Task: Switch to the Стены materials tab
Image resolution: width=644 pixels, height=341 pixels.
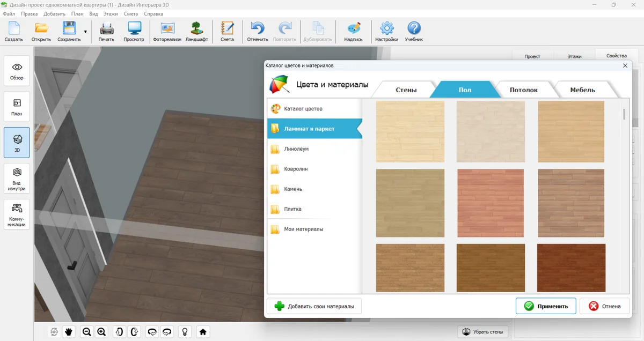Action: 406,90
